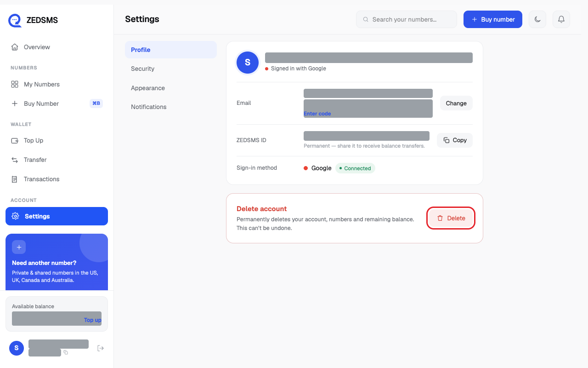
Task: Copy the ZEDSMS ID with the Copy button
Action: click(x=455, y=140)
